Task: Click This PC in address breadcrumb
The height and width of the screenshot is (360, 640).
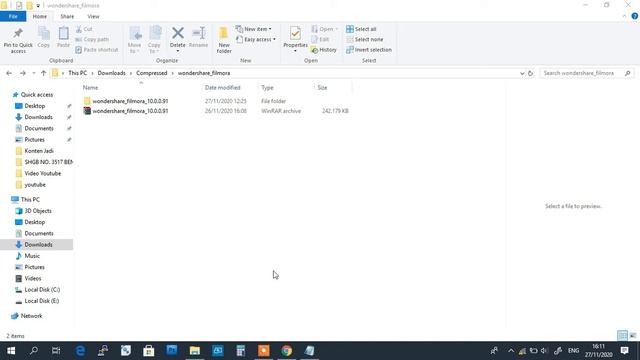Action: click(78, 73)
